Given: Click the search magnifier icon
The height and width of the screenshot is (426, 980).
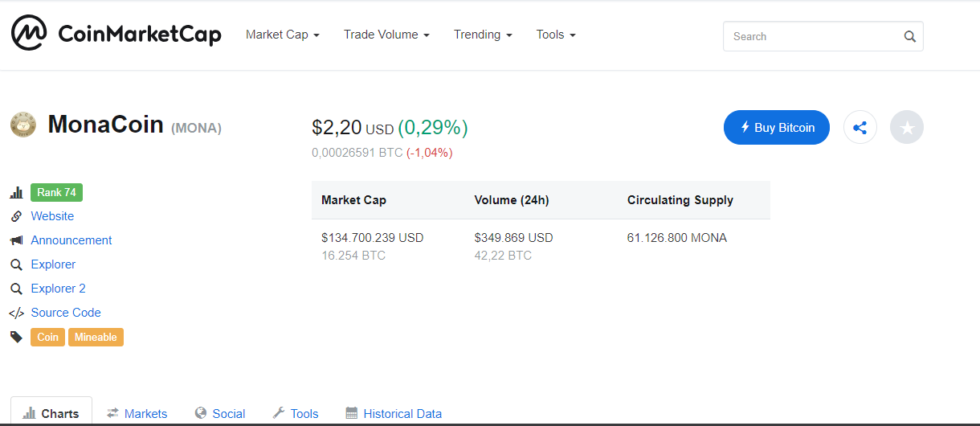Looking at the screenshot, I should pos(909,36).
